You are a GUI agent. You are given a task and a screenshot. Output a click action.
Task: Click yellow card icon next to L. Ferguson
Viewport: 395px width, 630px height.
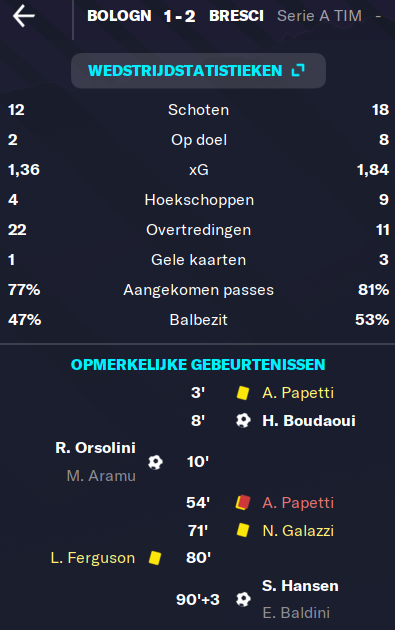pyautogui.click(x=155, y=558)
